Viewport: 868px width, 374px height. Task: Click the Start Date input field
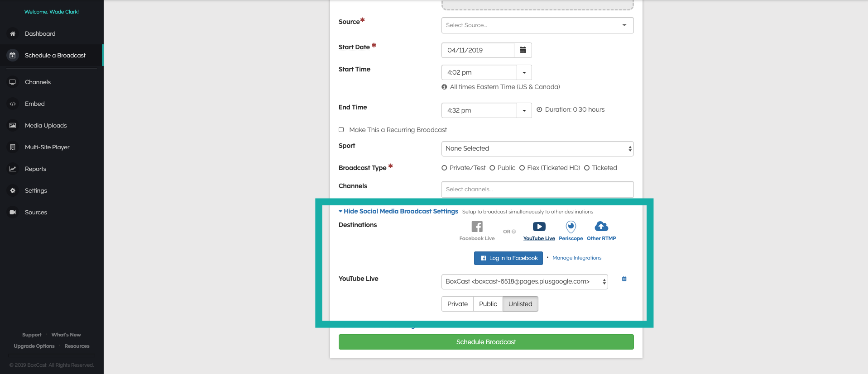[478, 50]
